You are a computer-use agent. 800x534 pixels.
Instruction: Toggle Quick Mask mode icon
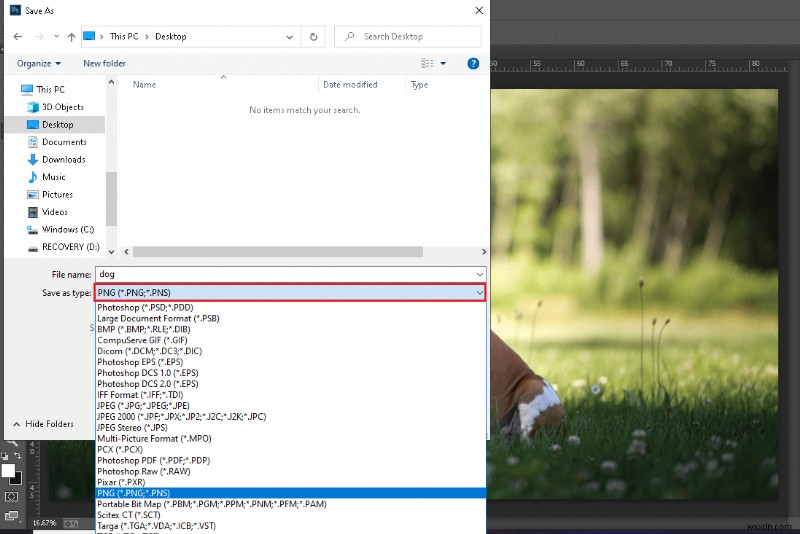11,496
